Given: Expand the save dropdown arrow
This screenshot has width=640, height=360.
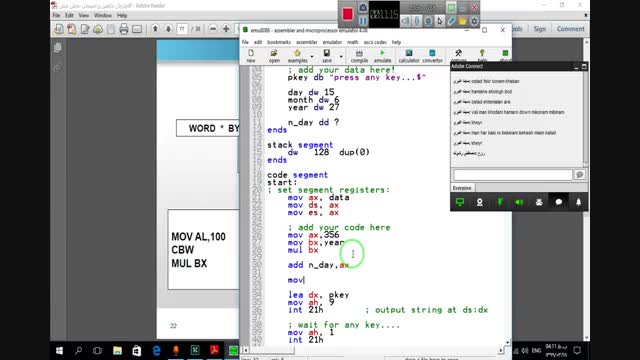Looking at the screenshot, I should click(x=341, y=56).
